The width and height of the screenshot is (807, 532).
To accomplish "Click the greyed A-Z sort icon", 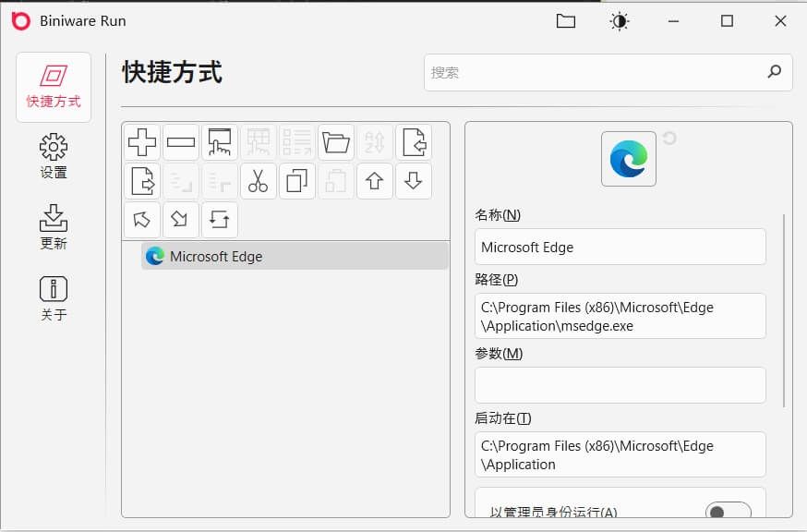I will 375,142.
